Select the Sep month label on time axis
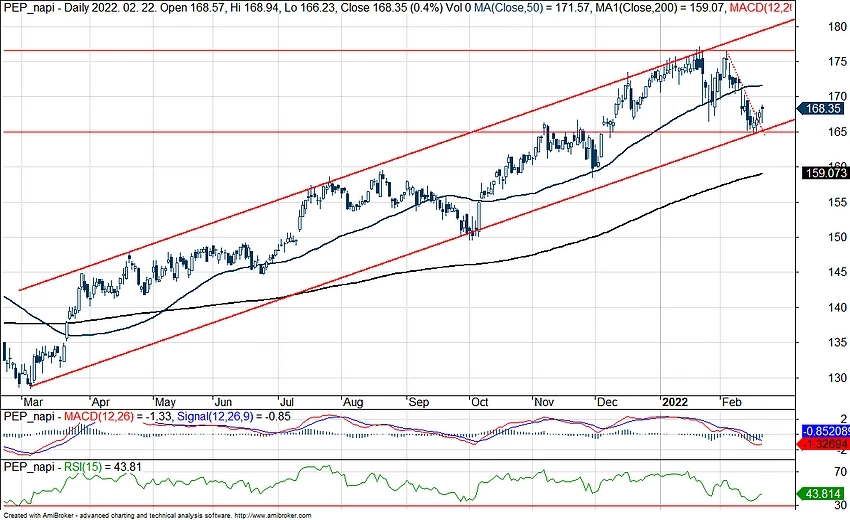 pos(418,402)
